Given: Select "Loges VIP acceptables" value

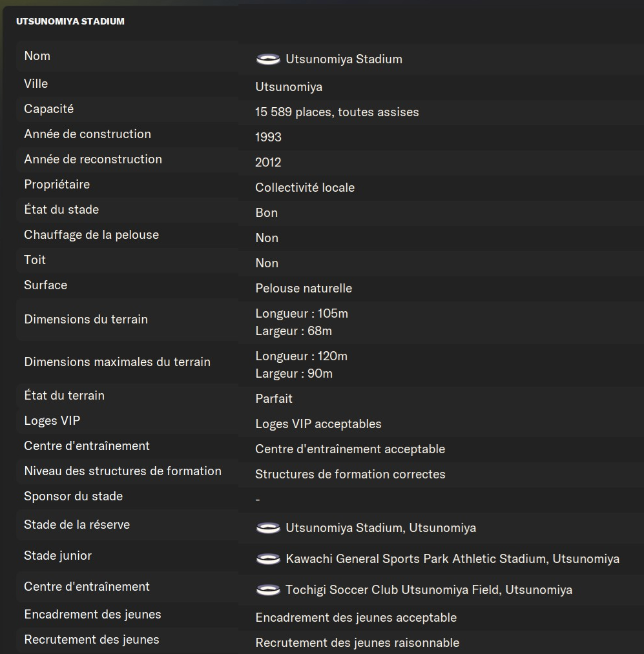Looking at the screenshot, I should [x=318, y=424].
